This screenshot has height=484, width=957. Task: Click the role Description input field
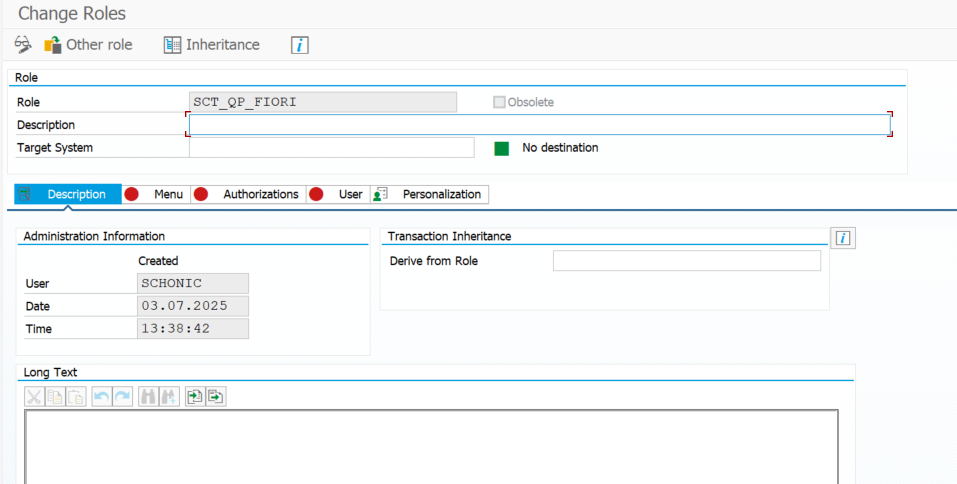[x=539, y=125]
